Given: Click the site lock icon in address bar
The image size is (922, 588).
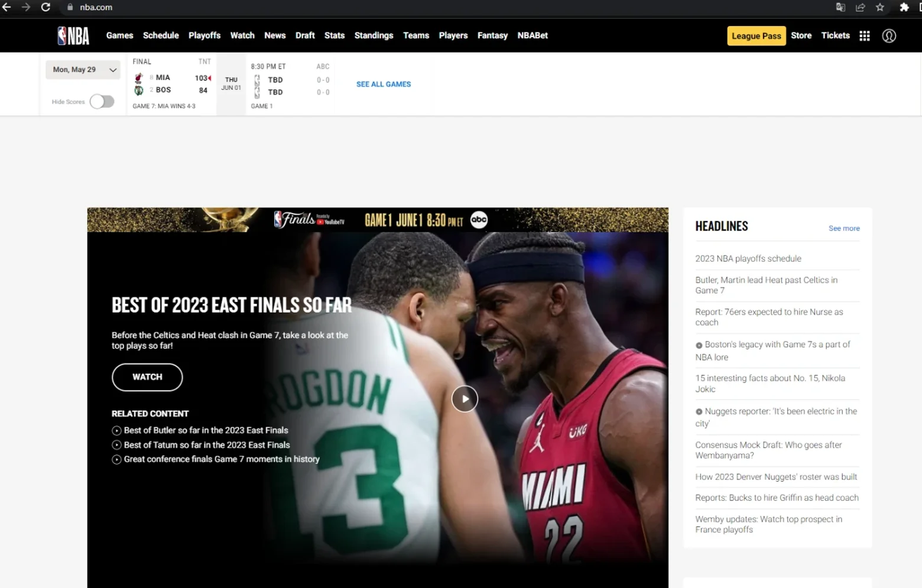Looking at the screenshot, I should [x=70, y=7].
